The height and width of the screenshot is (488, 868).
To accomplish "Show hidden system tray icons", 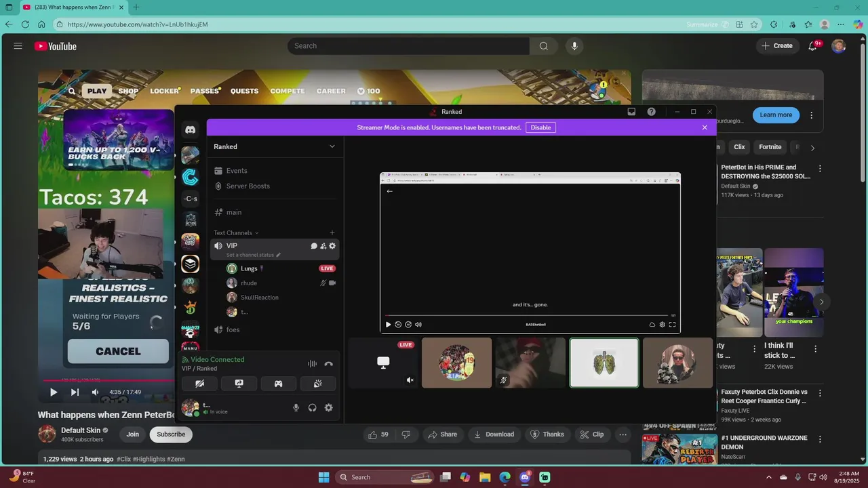I will (x=770, y=477).
